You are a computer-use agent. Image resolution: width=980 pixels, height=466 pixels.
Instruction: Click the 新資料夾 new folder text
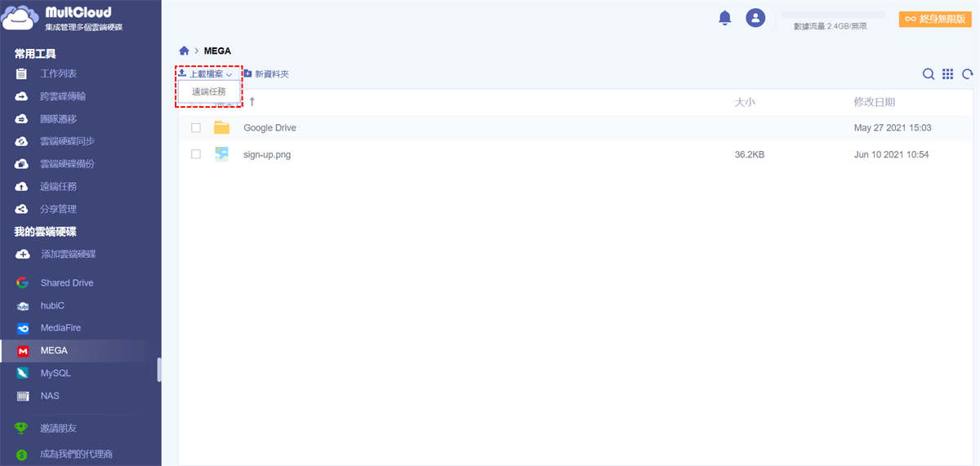[272, 74]
